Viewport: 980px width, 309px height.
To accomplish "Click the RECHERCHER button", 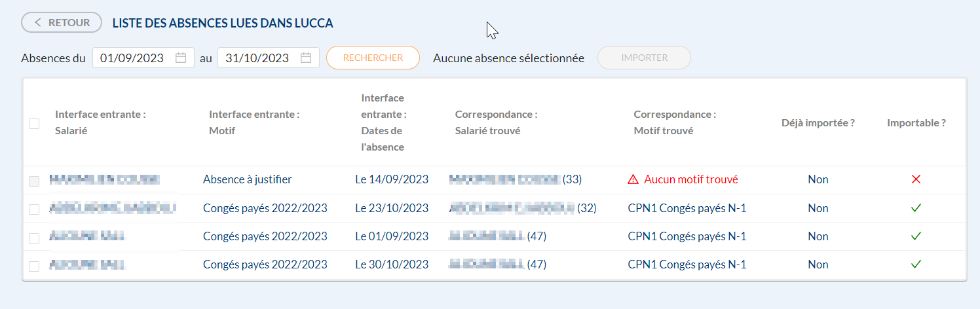I will [x=373, y=58].
